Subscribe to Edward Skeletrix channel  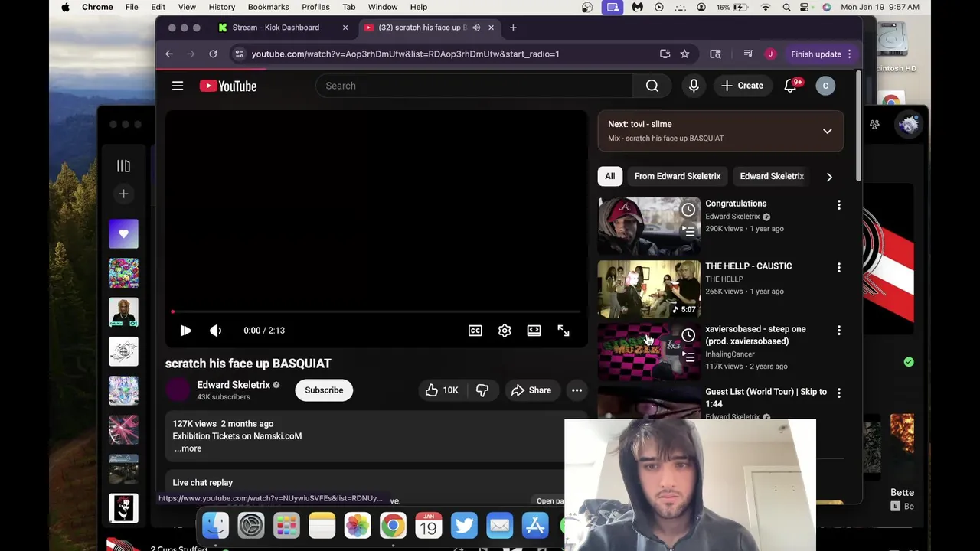coord(324,390)
